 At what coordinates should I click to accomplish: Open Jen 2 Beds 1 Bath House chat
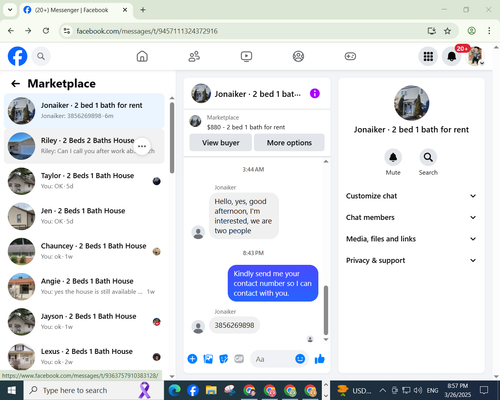84,217
